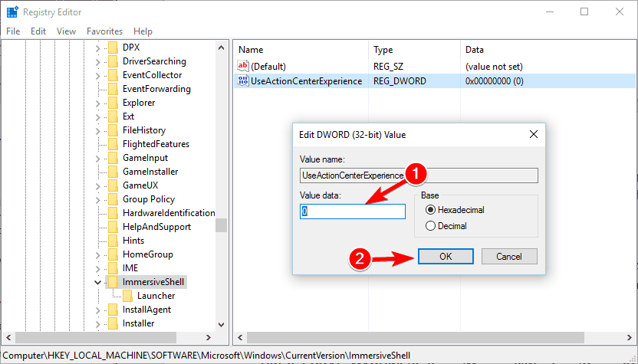Image resolution: width=638 pixels, height=364 pixels.
Task: Click the EventCollector folder icon
Action: pos(113,75)
